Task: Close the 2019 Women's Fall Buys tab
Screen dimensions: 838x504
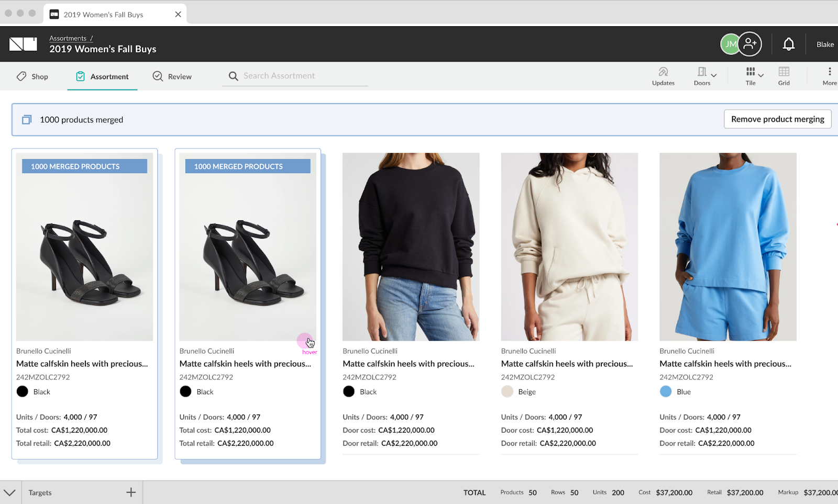Action: (178, 14)
